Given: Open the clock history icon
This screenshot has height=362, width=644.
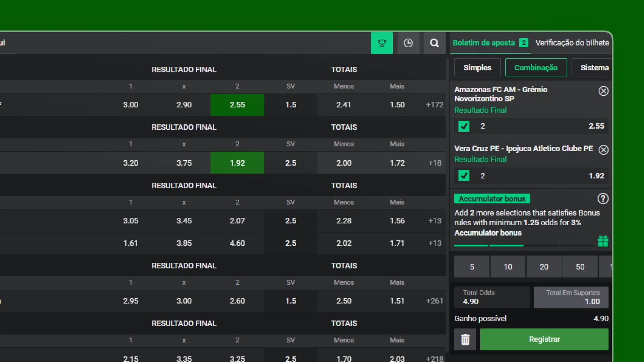Looking at the screenshot, I should (408, 43).
